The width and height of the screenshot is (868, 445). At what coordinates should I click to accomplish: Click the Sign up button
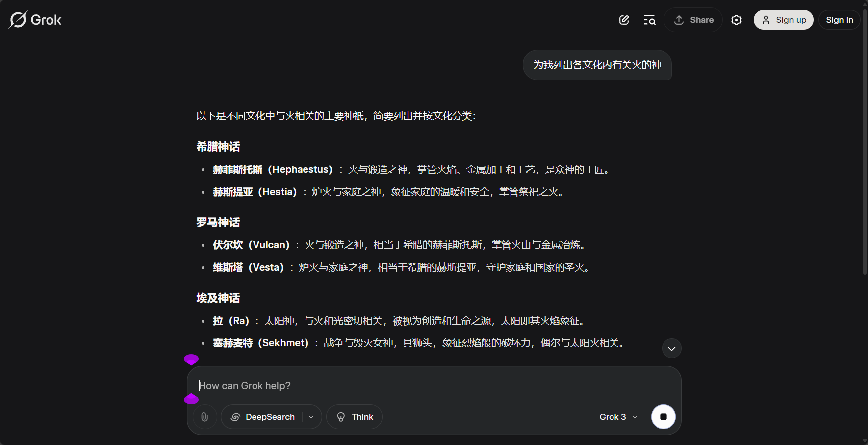coord(783,20)
